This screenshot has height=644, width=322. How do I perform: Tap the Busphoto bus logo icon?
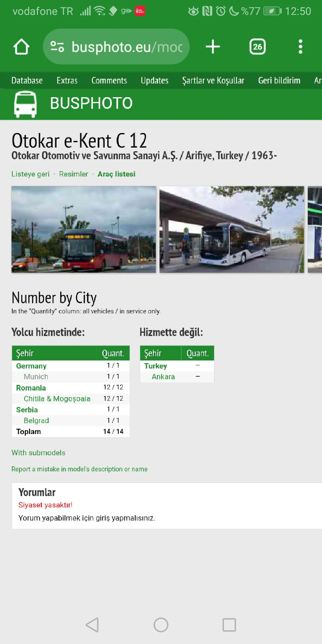coord(25,104)
